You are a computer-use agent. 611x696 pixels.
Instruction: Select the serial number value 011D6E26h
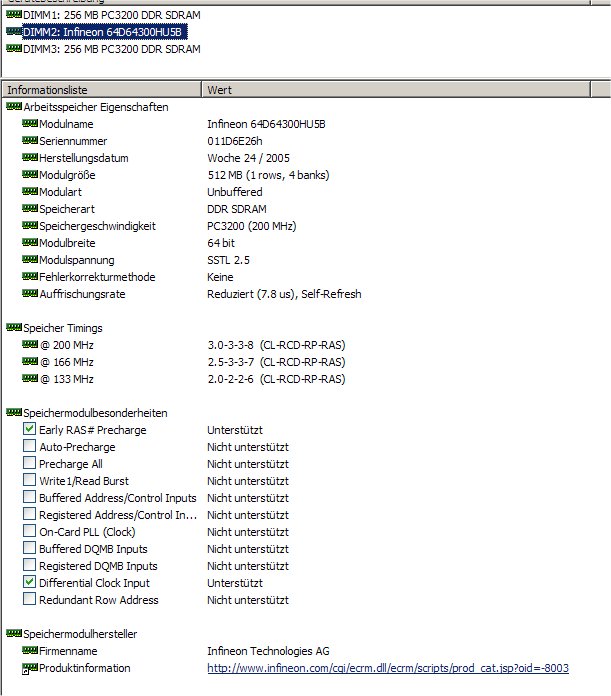(235, 141)
